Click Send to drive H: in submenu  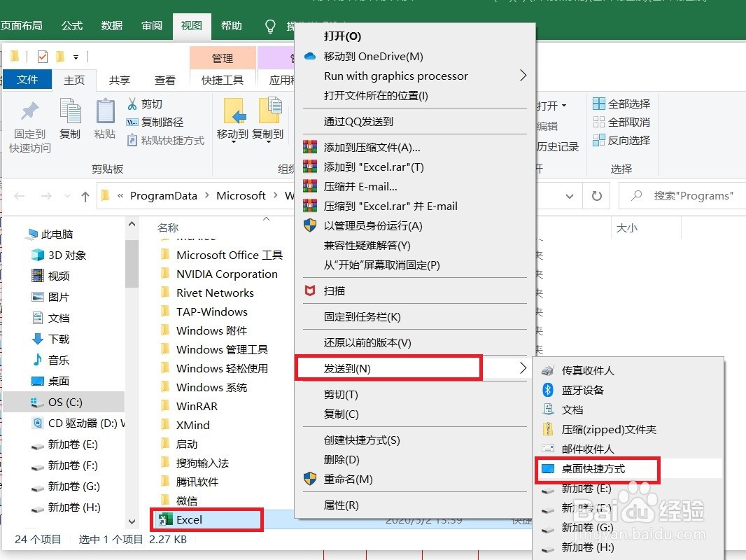coord(628,547)
